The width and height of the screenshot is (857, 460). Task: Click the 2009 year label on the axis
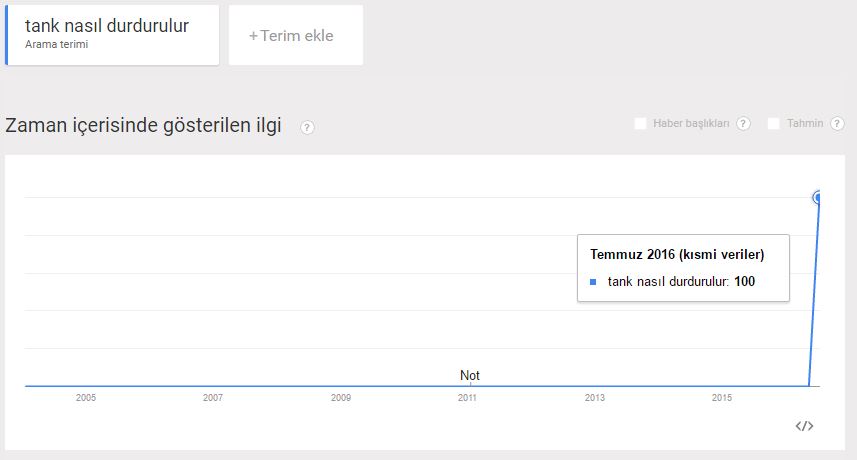(341, 398)
